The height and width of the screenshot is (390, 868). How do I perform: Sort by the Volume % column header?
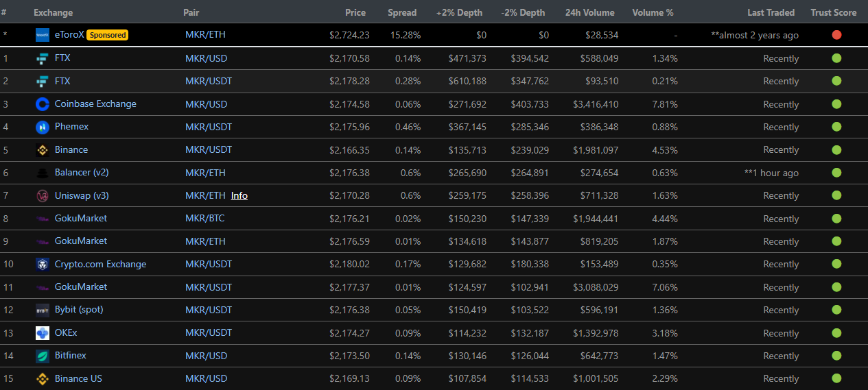click(x=653, y=12)
